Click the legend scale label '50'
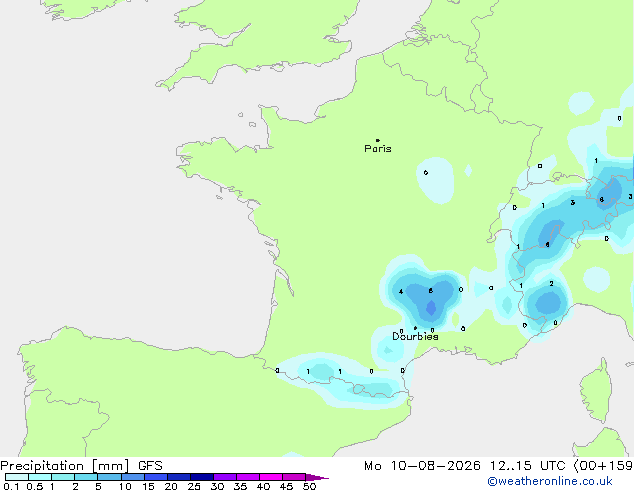 coord(309,486)
